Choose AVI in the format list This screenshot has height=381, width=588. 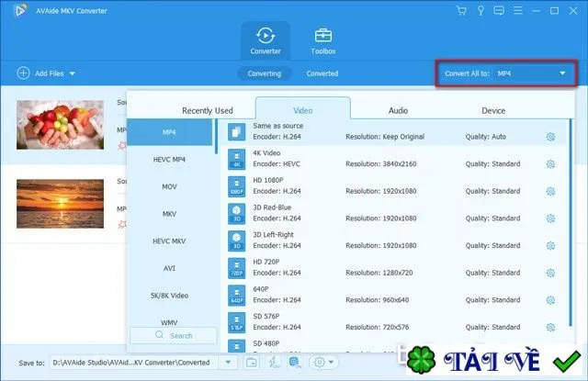[x=169, y=268]
